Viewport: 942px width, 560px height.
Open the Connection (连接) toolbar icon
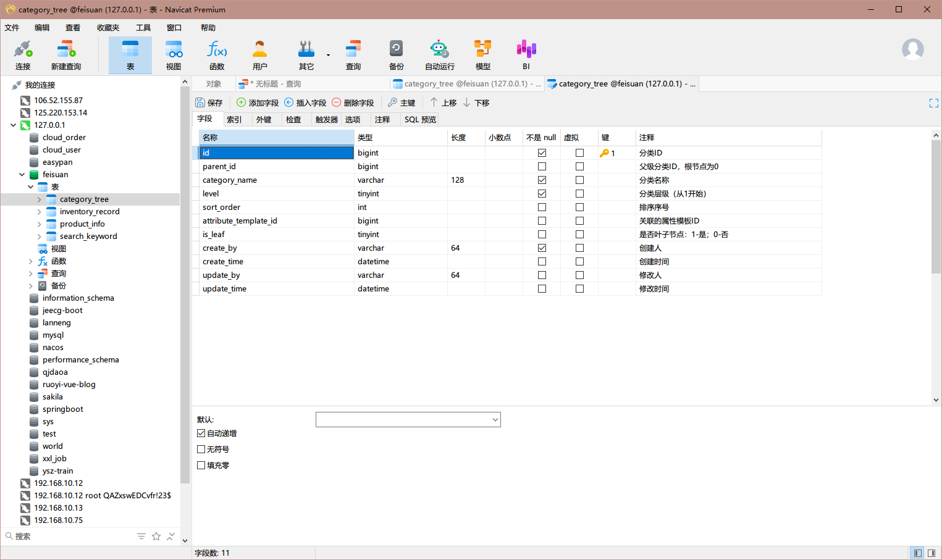[23, 55]
